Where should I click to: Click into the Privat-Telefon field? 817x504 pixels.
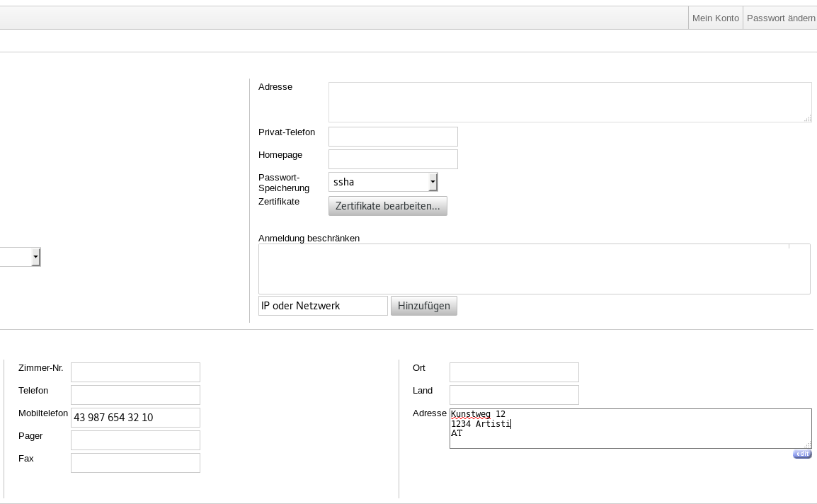[x=393, y=137]
